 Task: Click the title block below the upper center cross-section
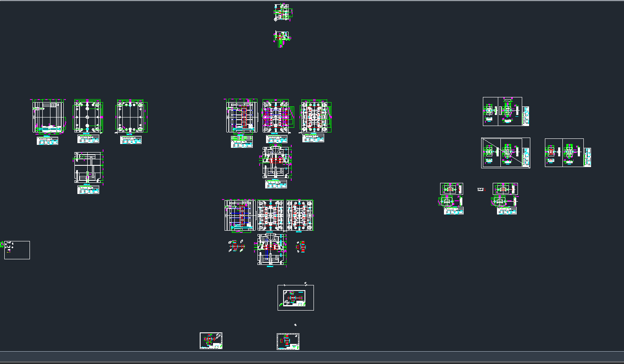click(276, 184)
